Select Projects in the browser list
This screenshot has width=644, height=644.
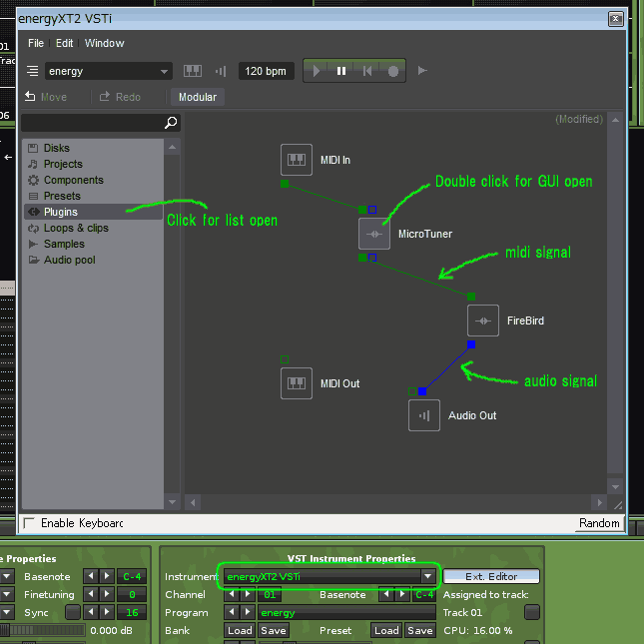(x=93, y=164)
